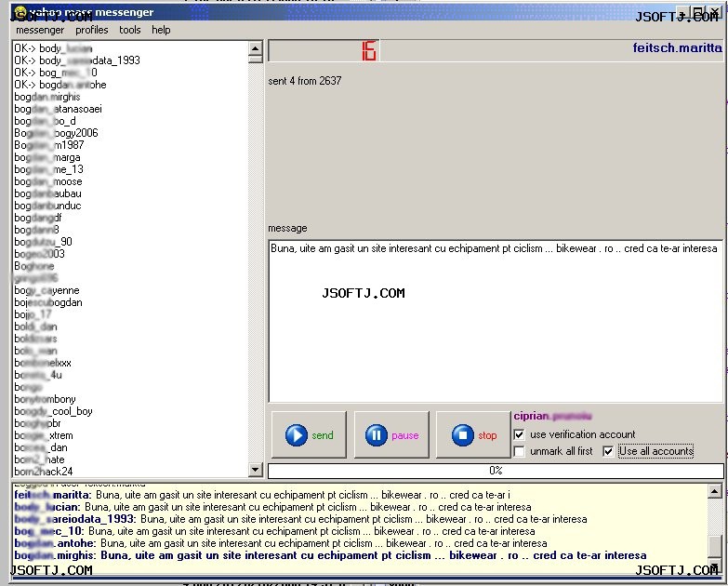Click the mec_10 log entry

point(274,531)
